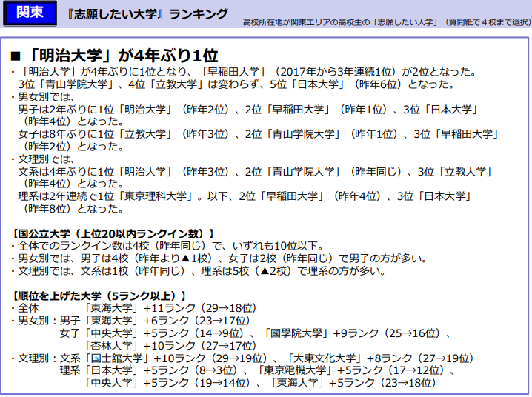The image size is (532, 397).
Task: Click the line 男女別では、男子は4校（昨年より▲1校）
Action: point(223,258)
